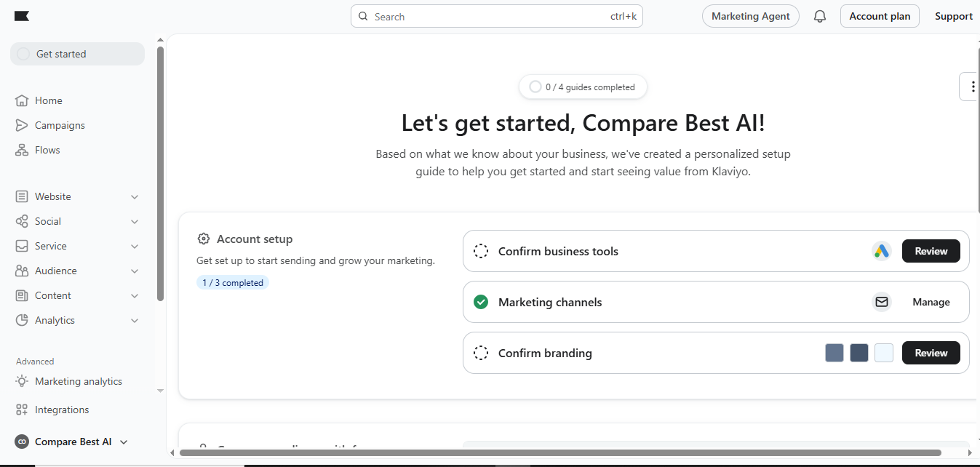Click the dark navy branding color swatch
This screenshot has height=467, width=980.
(859, 353)
